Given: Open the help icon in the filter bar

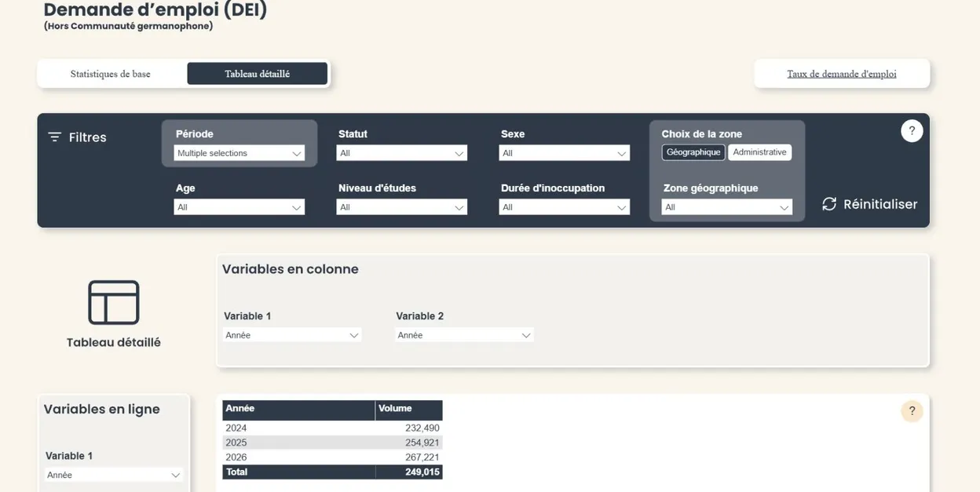Looking at the screenshot, I should [912, 131].
